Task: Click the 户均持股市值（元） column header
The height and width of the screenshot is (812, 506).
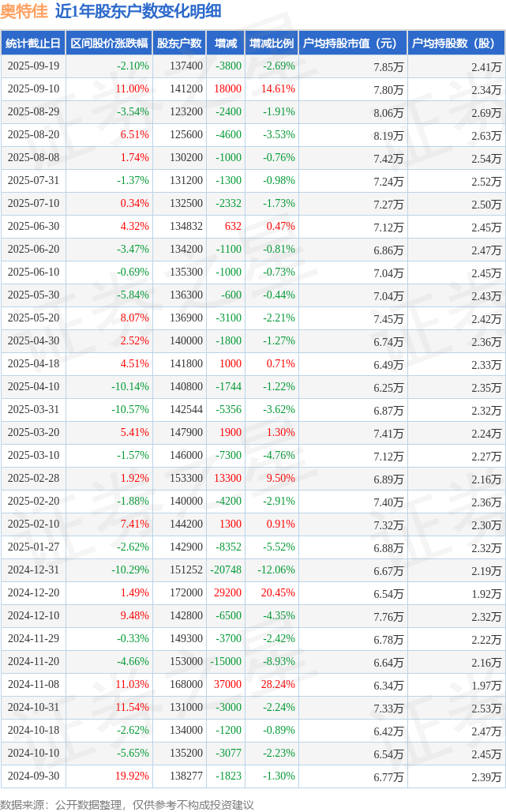Action: click(350, 43)
